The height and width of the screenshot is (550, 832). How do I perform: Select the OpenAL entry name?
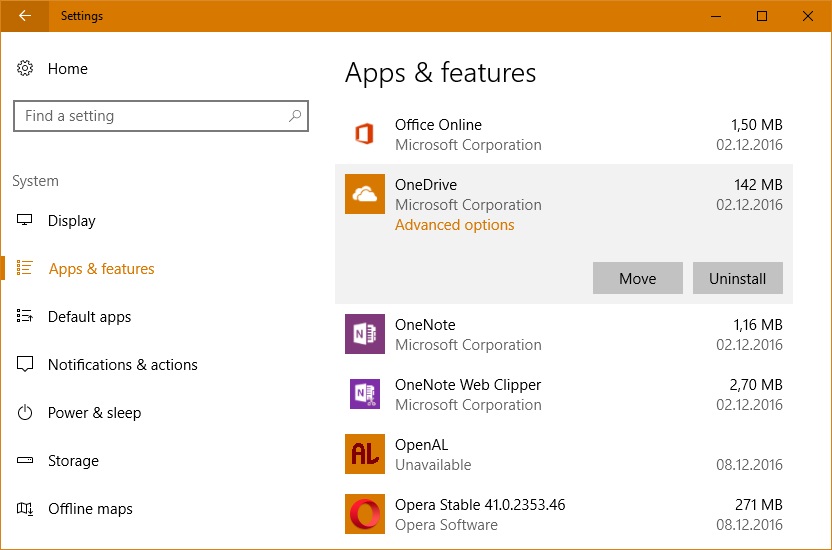point(421,445)
